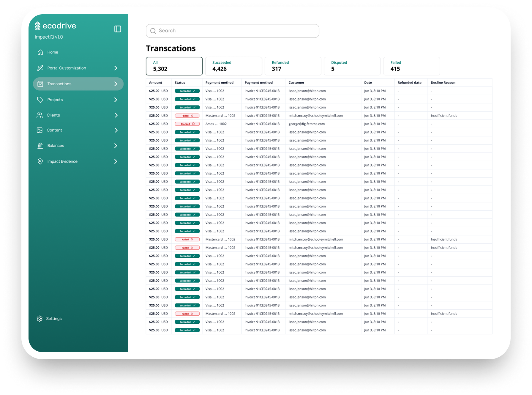Click the Status column header
The width and height of the screenshot is (532, 395).
coord(180,83)
